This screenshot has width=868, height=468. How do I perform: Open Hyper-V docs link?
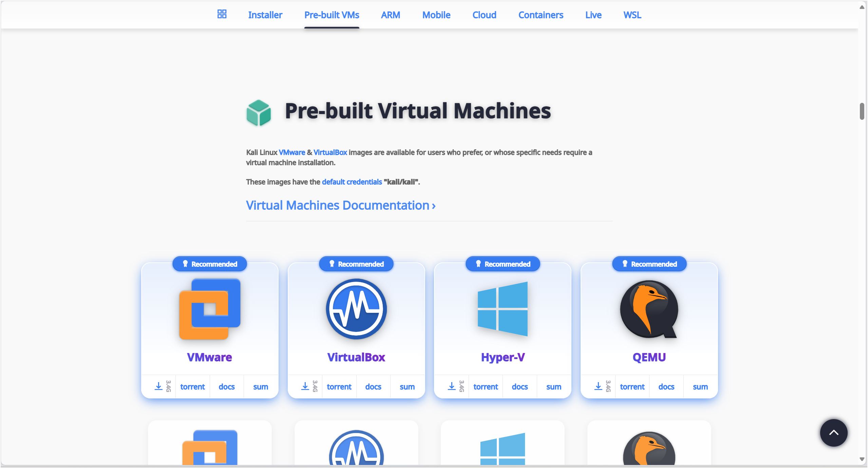(520, 387)
